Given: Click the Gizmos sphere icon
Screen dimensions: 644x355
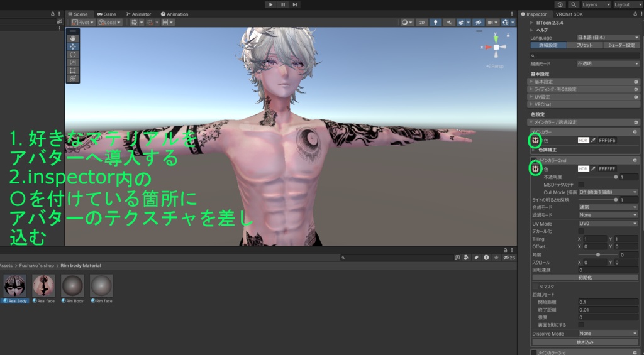Looking at the screenshot, I should coord(506,23).
